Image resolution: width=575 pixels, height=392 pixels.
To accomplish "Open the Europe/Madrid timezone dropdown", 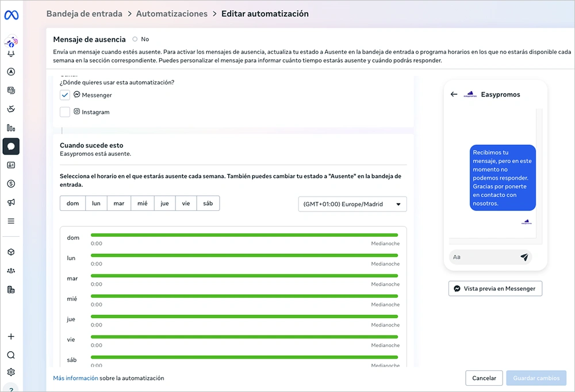I will tap(352, 204).
